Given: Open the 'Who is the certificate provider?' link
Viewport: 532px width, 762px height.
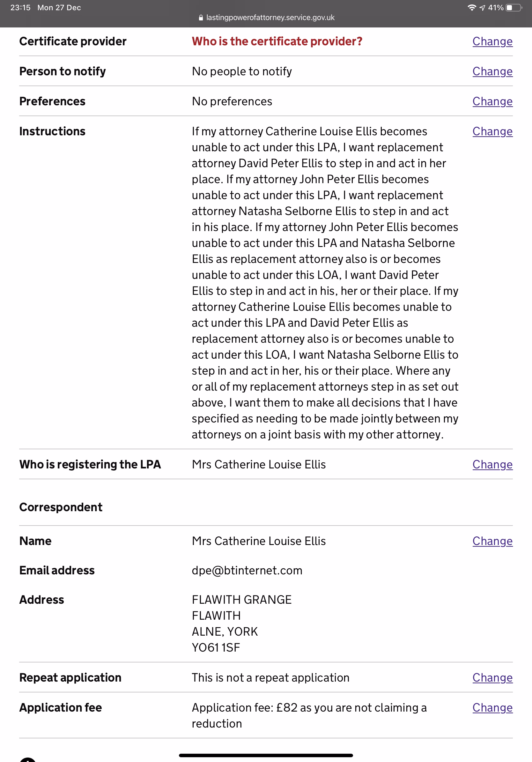Looking at the screenshot, I should (277, 41).
